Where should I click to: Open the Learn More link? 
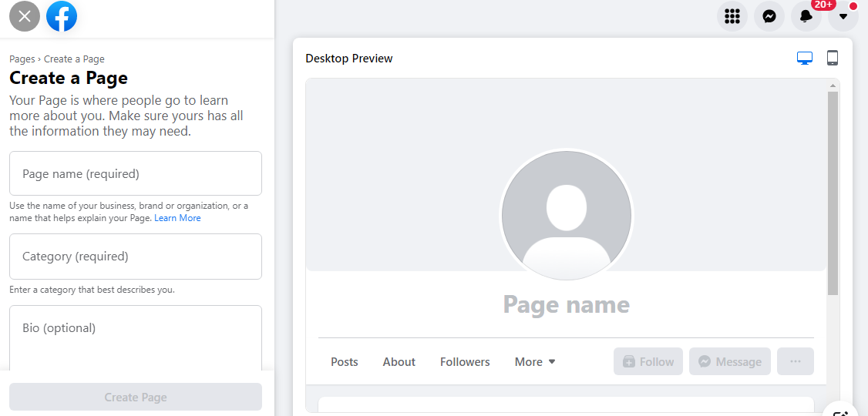click(x=178, y=218)
